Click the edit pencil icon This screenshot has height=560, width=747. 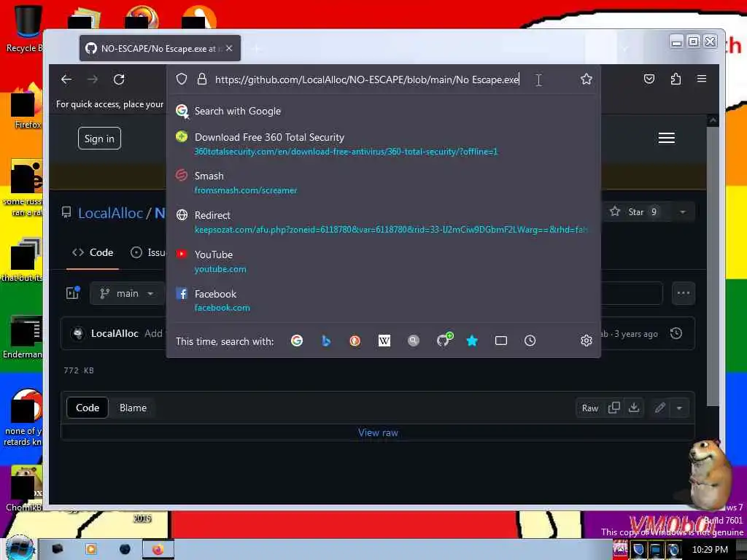(x=659, y=408)
